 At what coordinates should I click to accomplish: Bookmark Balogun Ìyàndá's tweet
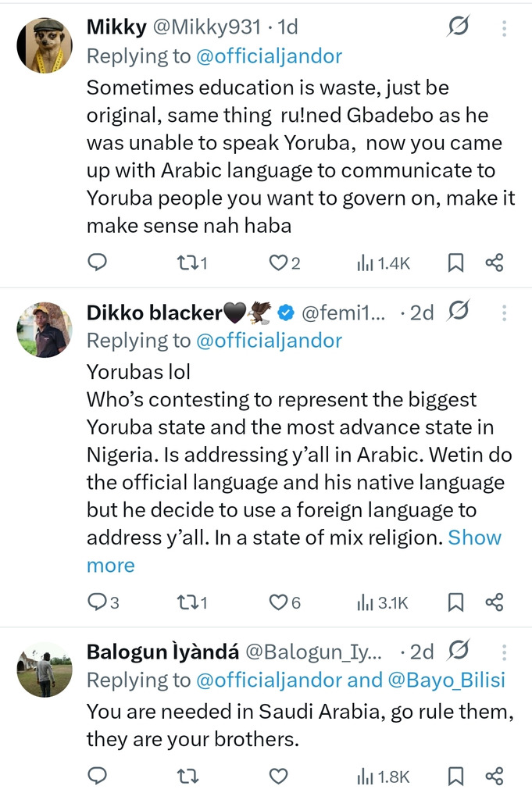click(x=455, y=776)
